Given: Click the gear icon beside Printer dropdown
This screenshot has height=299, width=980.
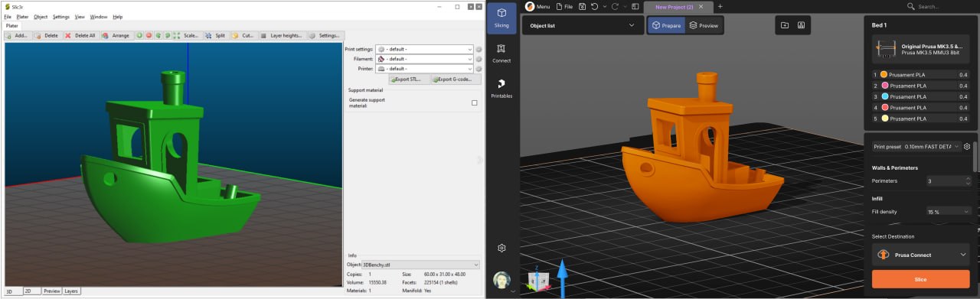Looking at the screenshot, I should pyautogui.click(x=479, y=69).
